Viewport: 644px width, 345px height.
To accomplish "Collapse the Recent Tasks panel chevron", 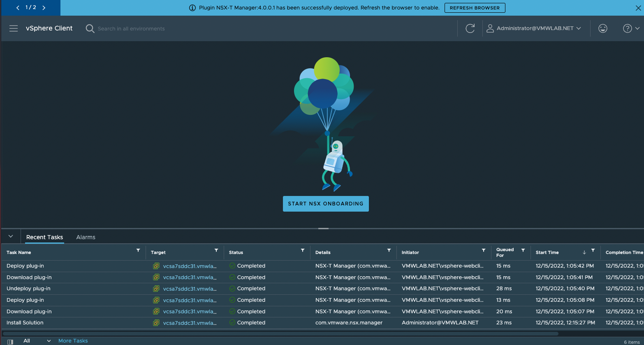I will 11,236.
